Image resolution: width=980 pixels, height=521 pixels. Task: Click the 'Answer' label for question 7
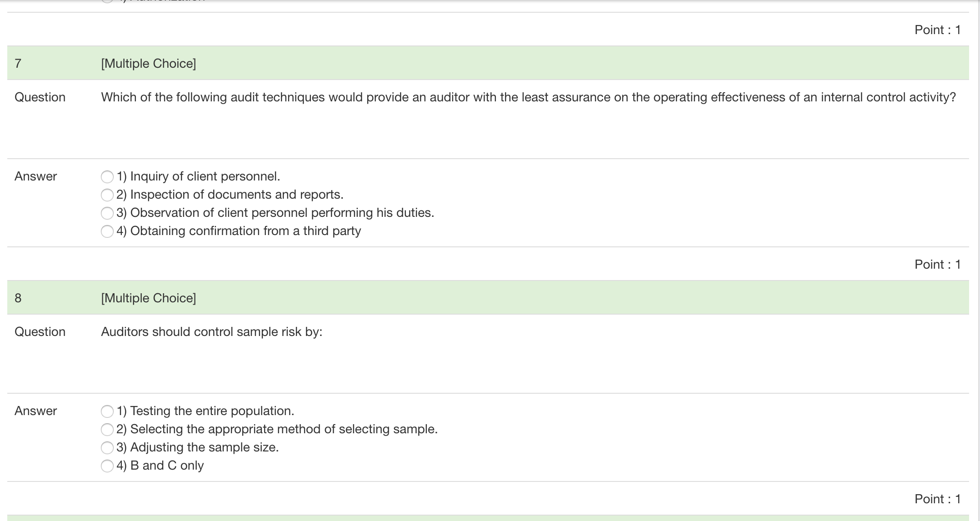click(x=35, y=176)
